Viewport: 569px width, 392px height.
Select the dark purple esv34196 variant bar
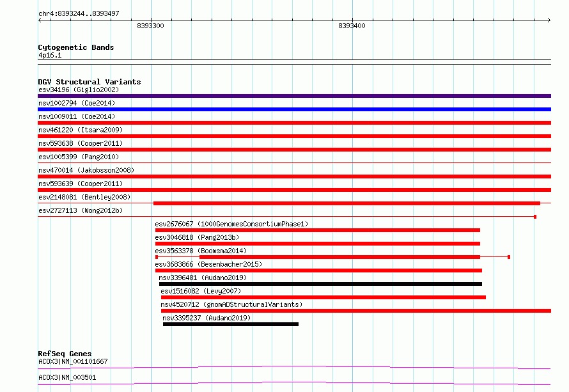pyautogui.click(x=294, y=96)
